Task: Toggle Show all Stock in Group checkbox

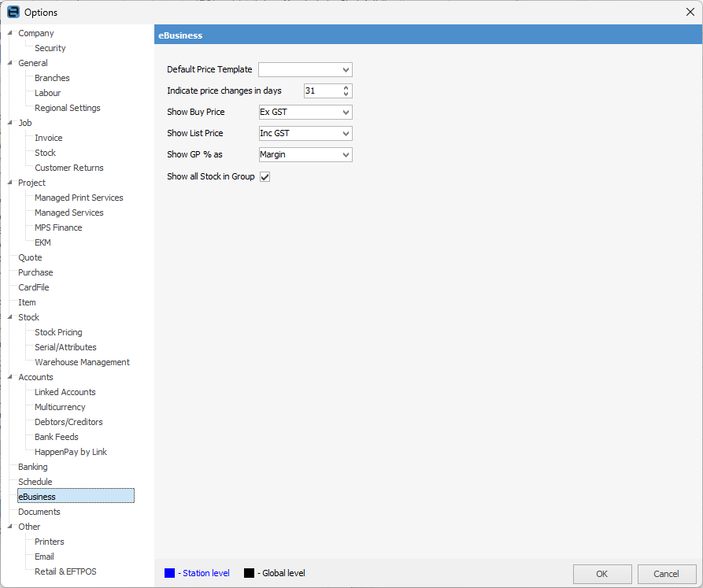Action: [x=265, y=177]
